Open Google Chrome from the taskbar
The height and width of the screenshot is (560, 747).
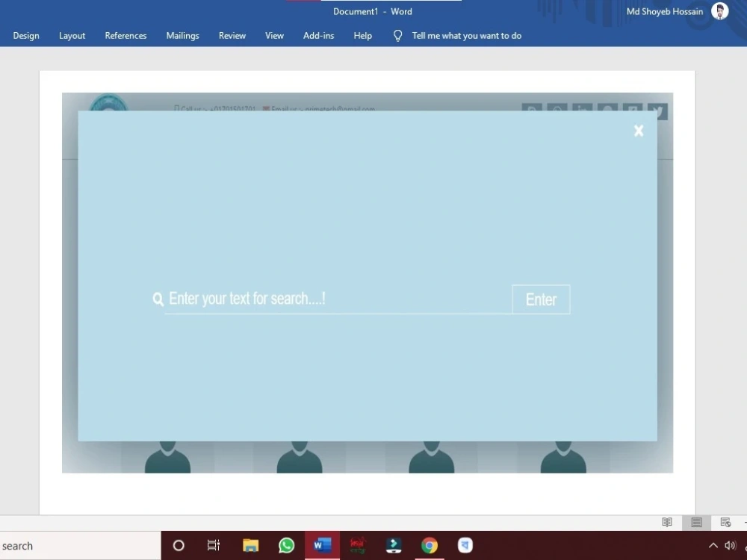(x=430, y=546)
